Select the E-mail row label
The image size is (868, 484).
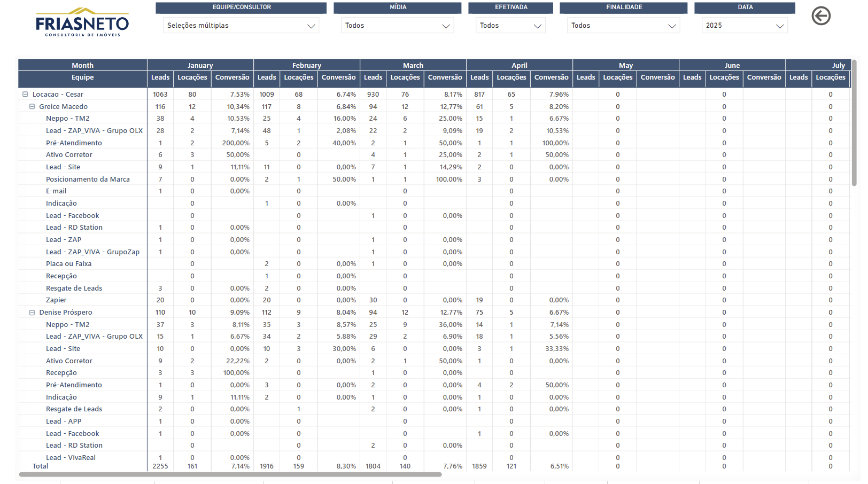point(56,191)
